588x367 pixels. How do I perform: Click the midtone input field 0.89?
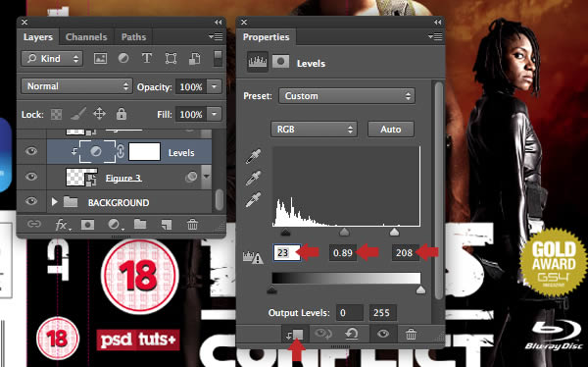point(342,253)
